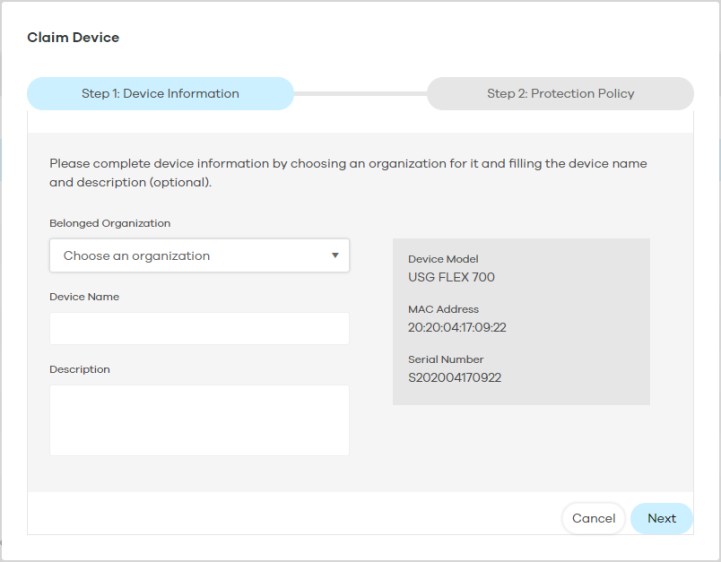
Task: Click the Next button
Action: [x=661, y=518]
